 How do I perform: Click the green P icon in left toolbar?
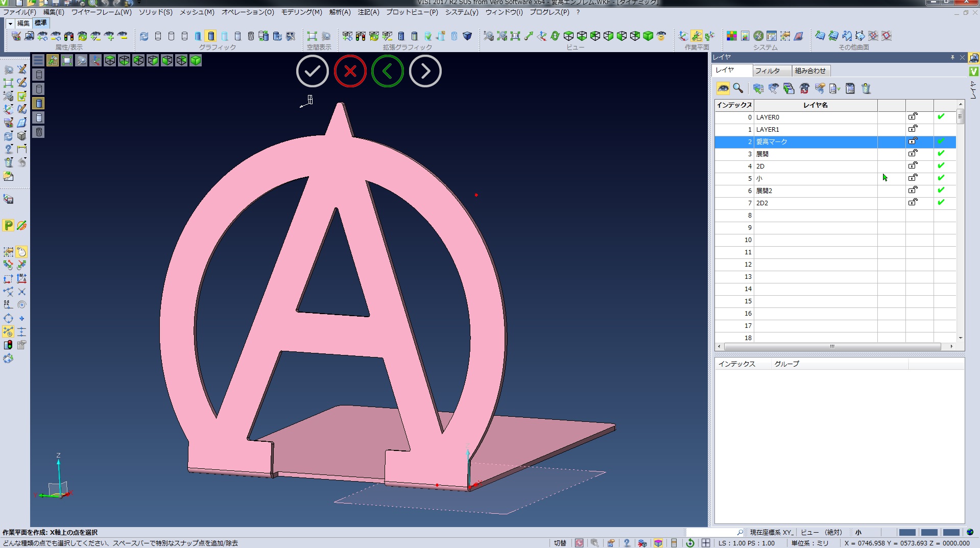coord(8,225)
